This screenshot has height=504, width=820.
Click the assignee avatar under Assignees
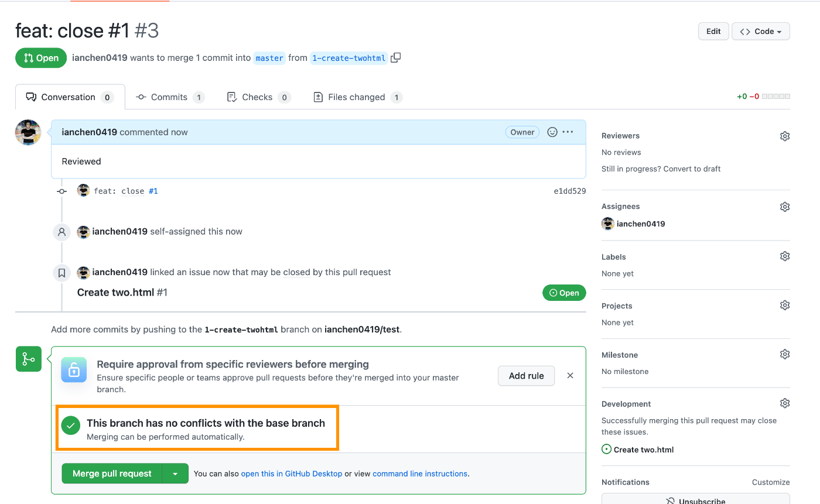(x=607, y=224)
